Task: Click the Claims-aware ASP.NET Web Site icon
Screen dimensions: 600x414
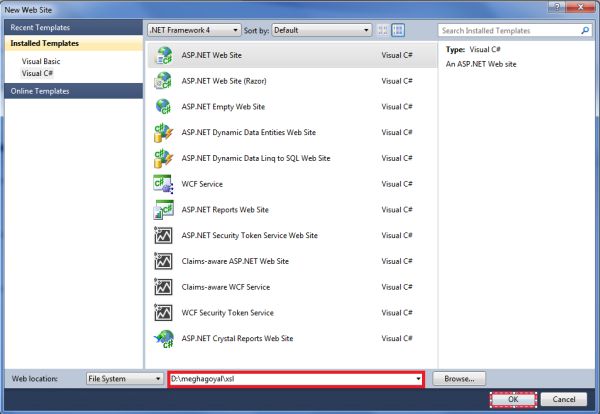Action: (163, 261)
